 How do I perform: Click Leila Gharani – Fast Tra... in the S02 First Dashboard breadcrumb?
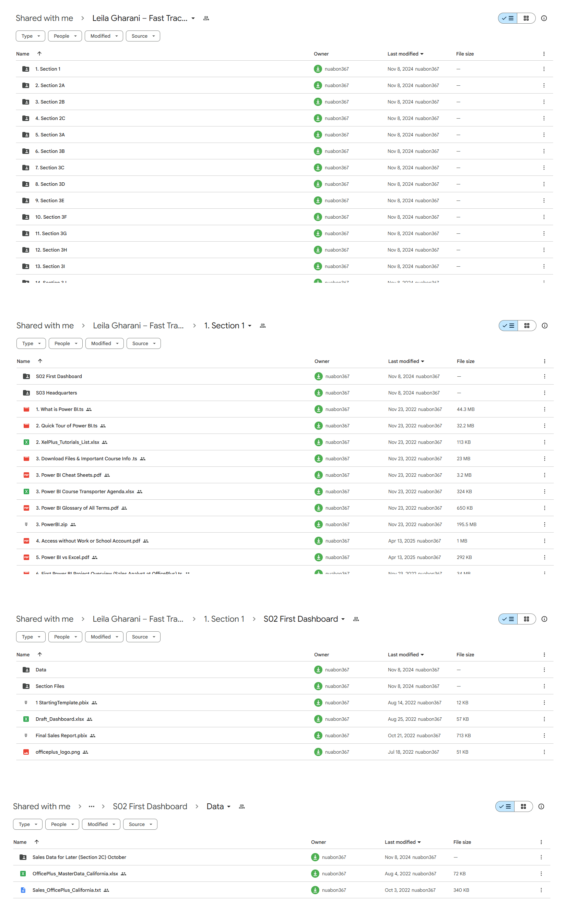(138, 619)
